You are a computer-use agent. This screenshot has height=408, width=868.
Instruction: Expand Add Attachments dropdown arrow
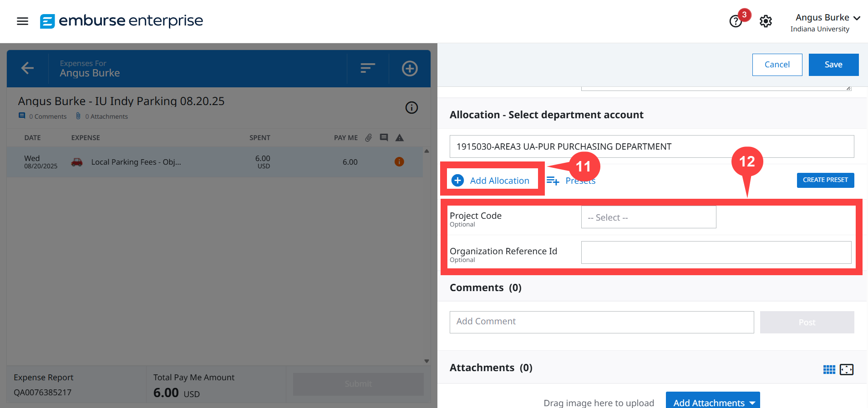(x=752, y=403)
